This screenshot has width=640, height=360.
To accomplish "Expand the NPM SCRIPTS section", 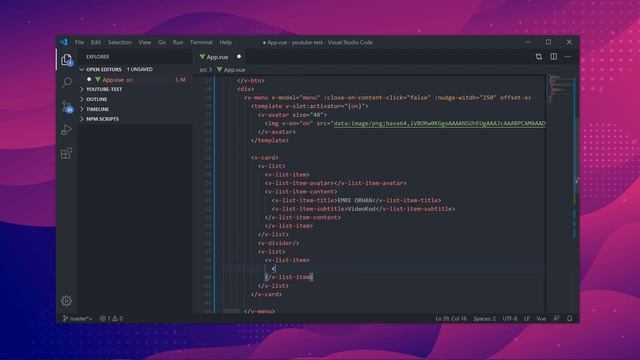I will (102, 119).
